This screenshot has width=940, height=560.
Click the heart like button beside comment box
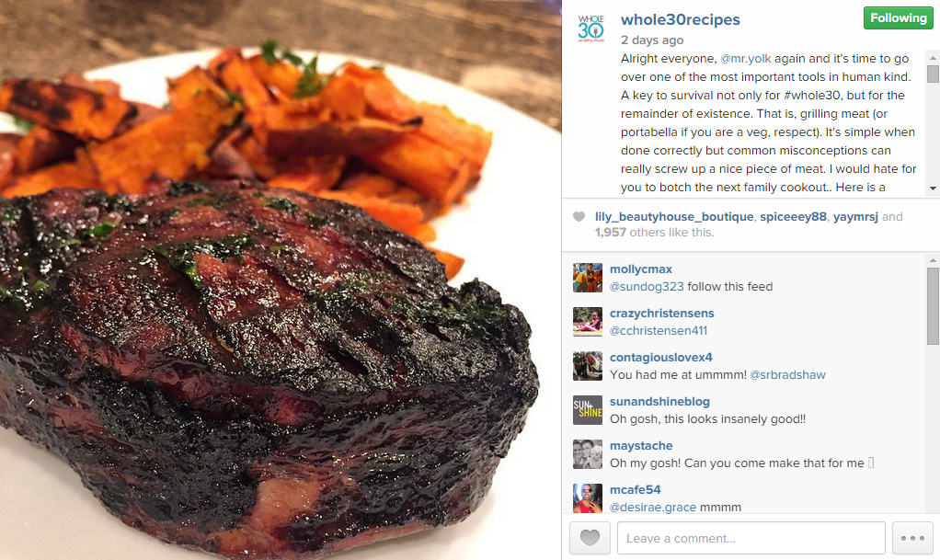pyautogui.click(x=590, y=538)
